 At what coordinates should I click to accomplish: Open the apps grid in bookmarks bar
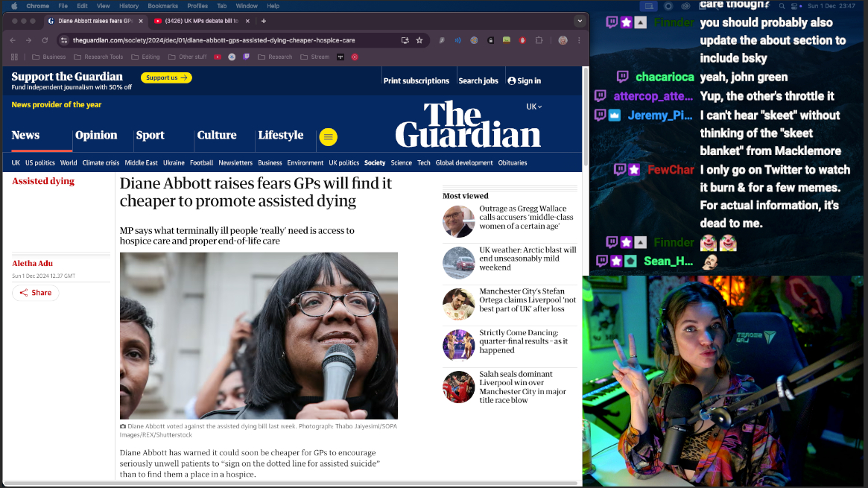click(x=15, y=57)
